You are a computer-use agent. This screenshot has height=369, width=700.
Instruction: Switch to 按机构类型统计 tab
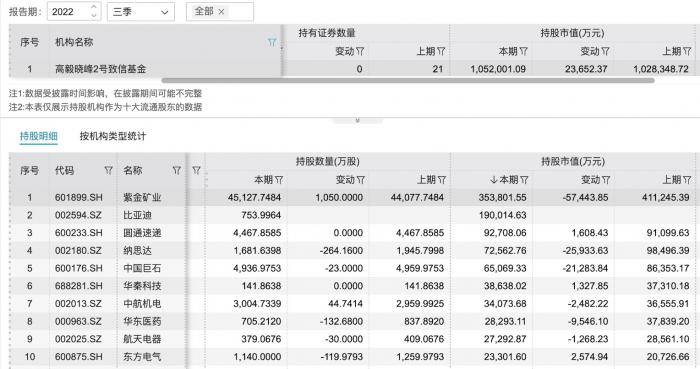(x=113, y=136)
